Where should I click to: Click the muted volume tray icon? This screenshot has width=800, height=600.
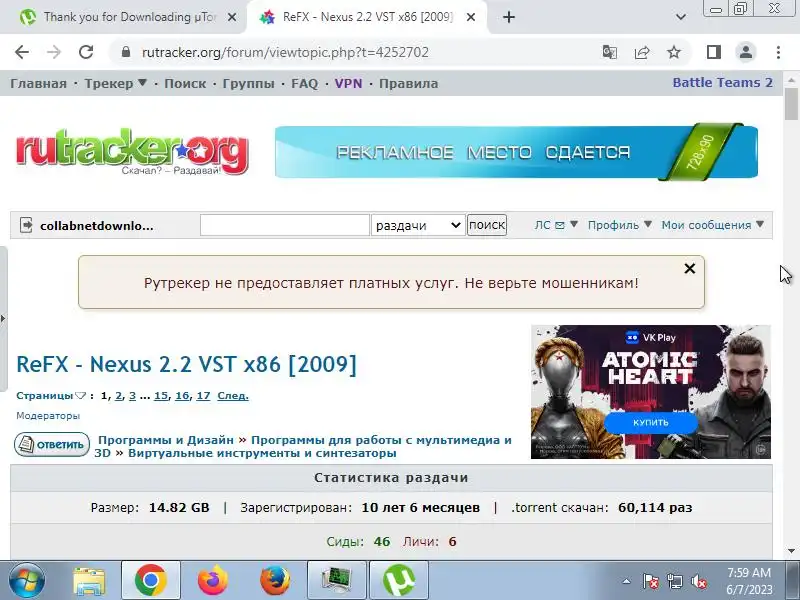point(698,581)
